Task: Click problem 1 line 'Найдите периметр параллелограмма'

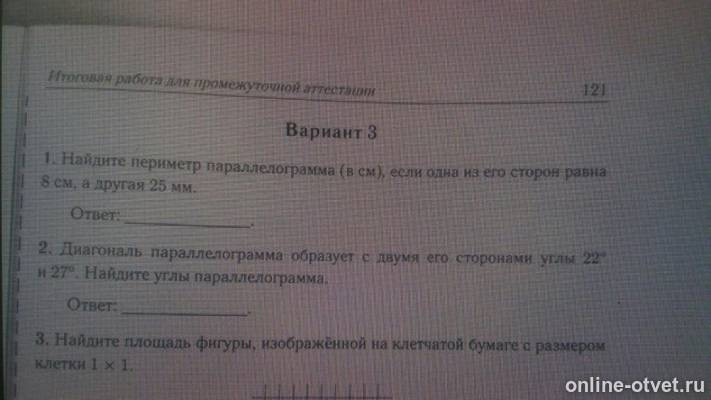Action: point(325,166)
